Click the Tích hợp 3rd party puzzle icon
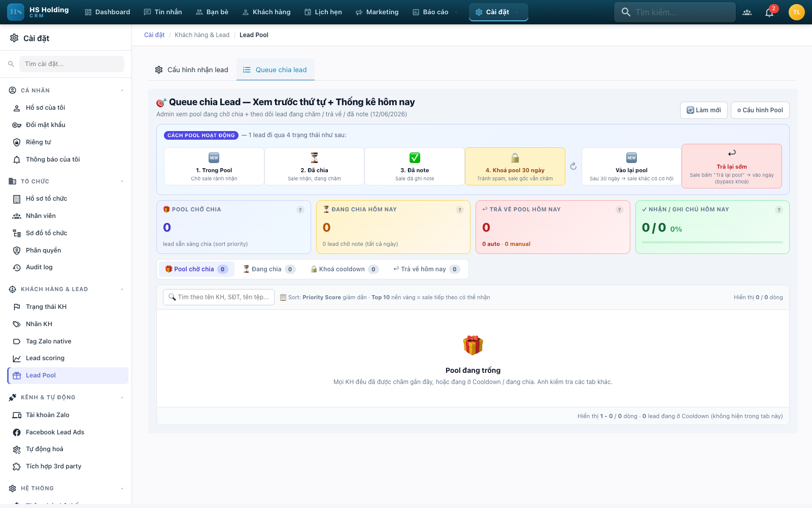This screenshot has width=812, height=508. [17, 466]
